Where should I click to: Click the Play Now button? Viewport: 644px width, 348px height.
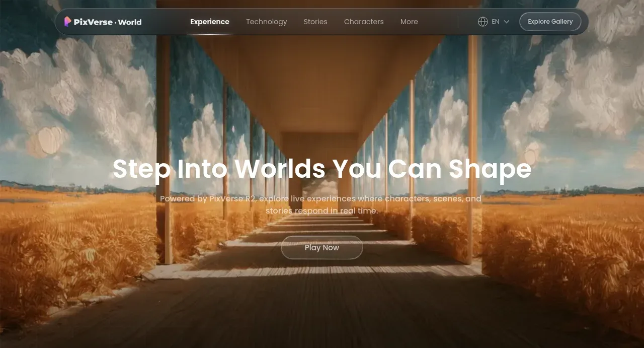322,248
